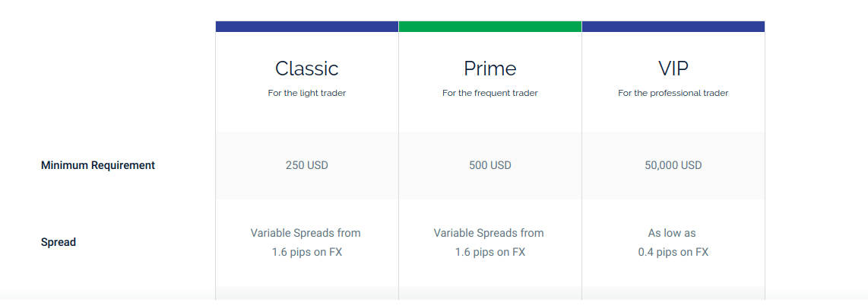Click Classic's 'Variable Spreads from' text
The width and height of the screenshot is (868, 306).
click(x=306, y=233)
